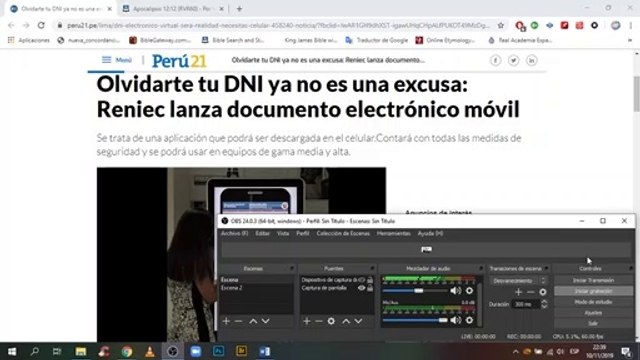
Task: Open VLC from the Windows taskbar
Action: tap(150, 351)
